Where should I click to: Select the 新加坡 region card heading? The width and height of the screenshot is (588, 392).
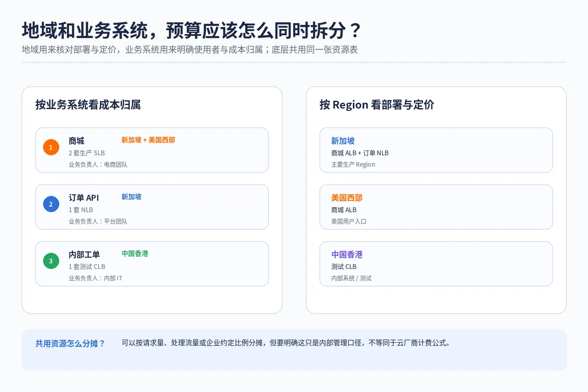(x=343, y=141)
